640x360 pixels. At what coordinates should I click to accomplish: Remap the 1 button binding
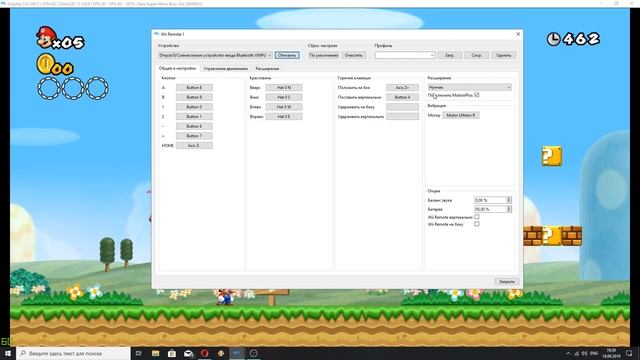tap(194, 107)
